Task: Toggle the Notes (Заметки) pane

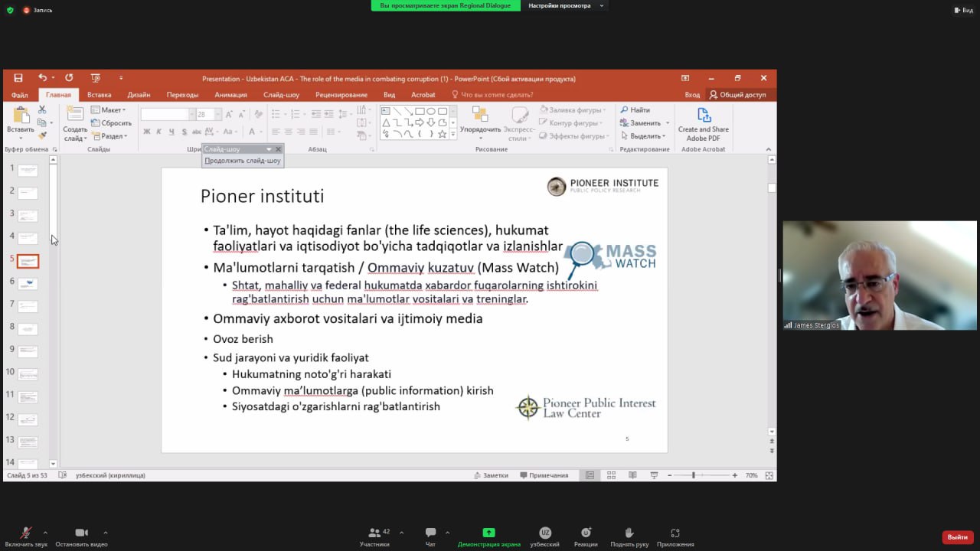Action: (x=490, y=475)
